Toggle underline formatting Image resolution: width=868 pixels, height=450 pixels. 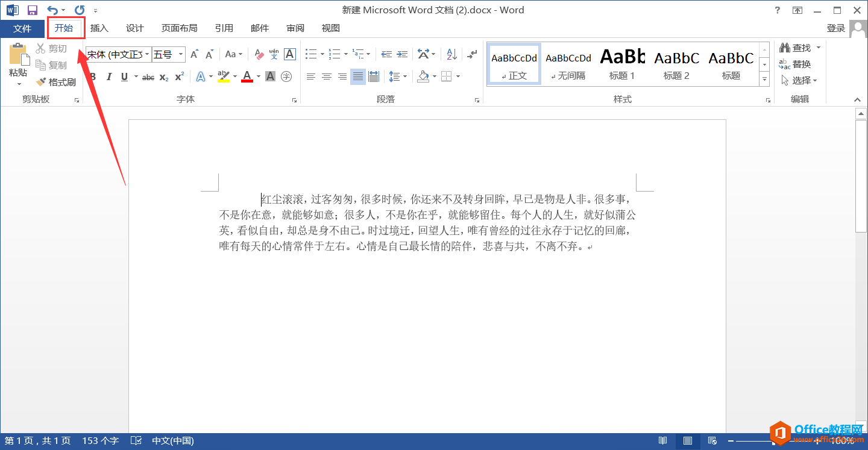tap(124, 77)
